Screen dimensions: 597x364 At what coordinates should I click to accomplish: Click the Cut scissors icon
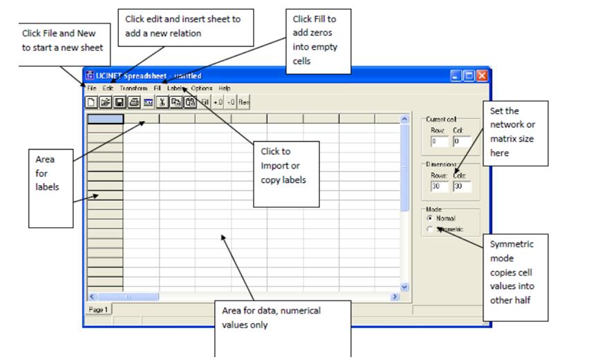coord(162,102)
